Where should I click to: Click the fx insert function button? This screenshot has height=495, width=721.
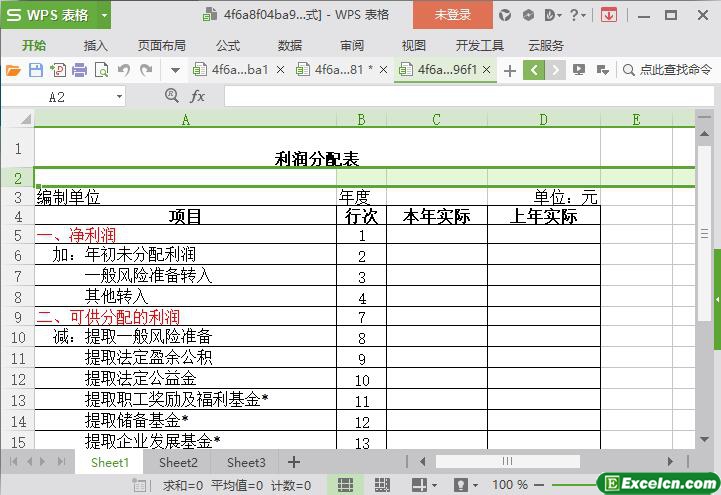[x=197, y=96]
